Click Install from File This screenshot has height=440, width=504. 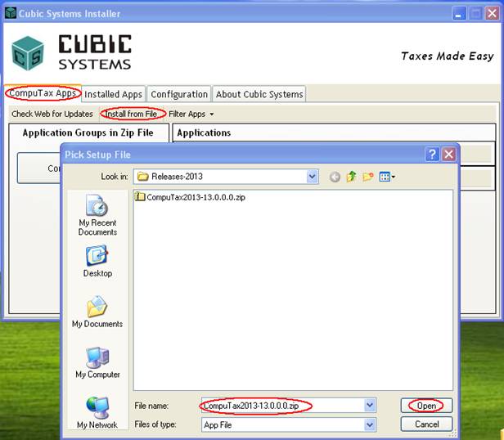pyautogui.click(x=131, y=114)
